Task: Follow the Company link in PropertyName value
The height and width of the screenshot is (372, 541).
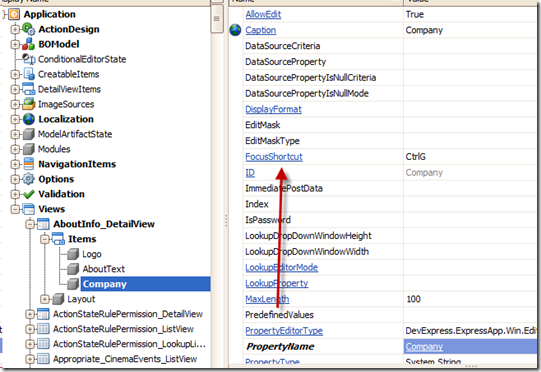Action: pos(424,346)
